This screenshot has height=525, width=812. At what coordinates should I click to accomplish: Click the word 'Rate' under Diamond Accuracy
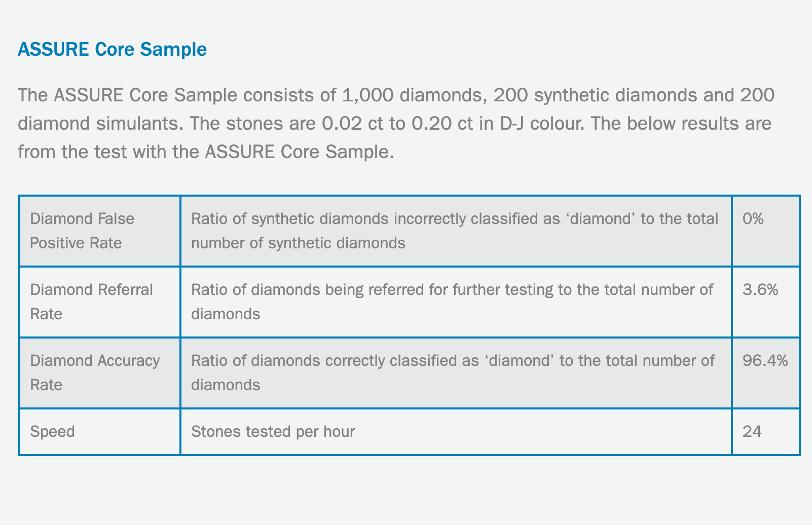point(46,385)
